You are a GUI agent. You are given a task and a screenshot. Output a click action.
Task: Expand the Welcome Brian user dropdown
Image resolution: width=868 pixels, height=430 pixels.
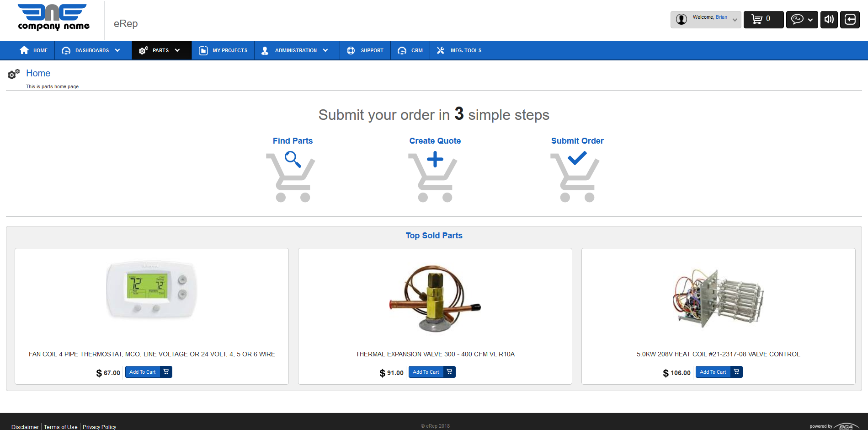point(735,20)
